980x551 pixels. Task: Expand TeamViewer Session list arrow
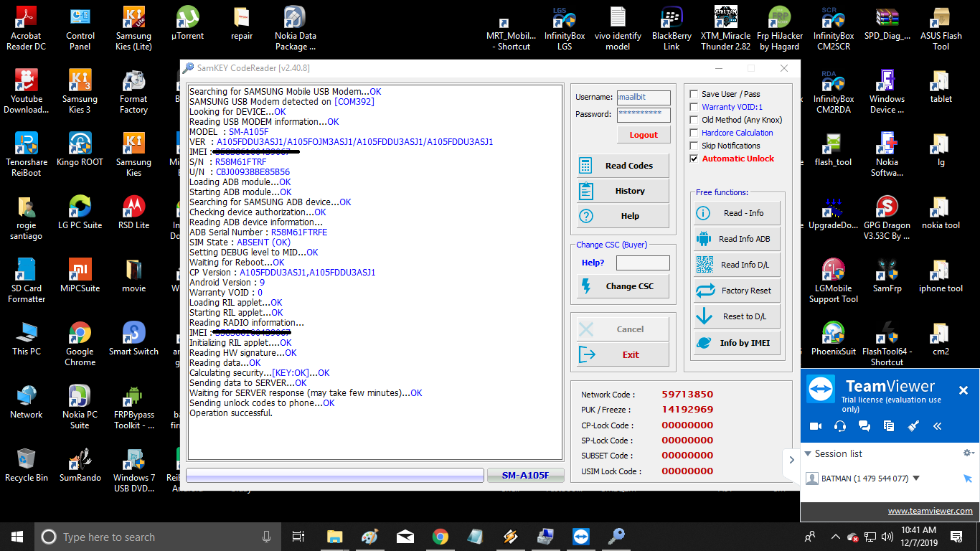(809, 453)
